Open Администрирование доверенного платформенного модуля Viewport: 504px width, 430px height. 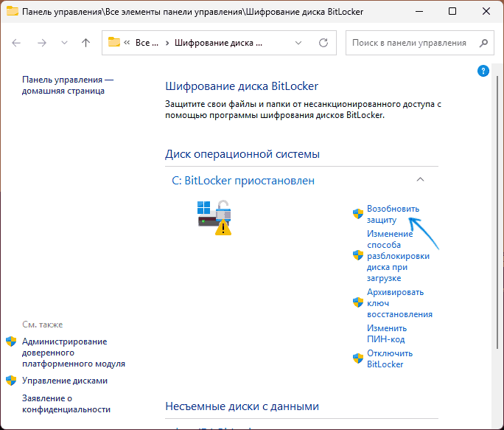[x=74, y=353]
